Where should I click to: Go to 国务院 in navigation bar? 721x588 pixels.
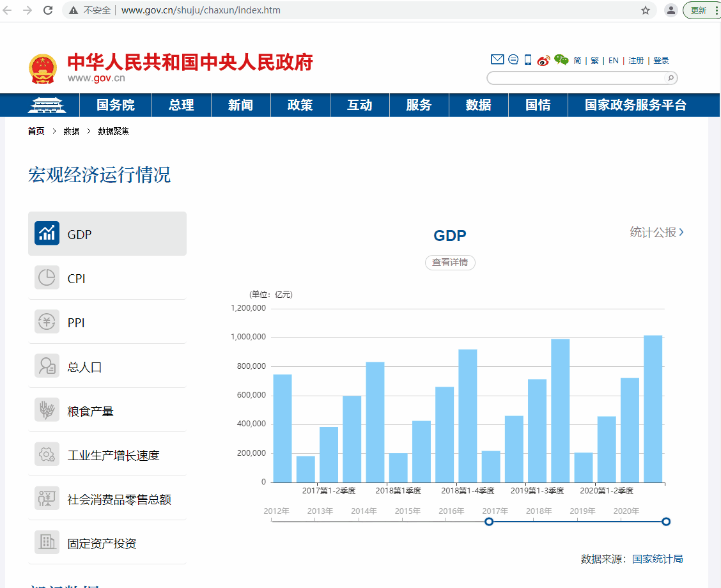click(116, 105)
